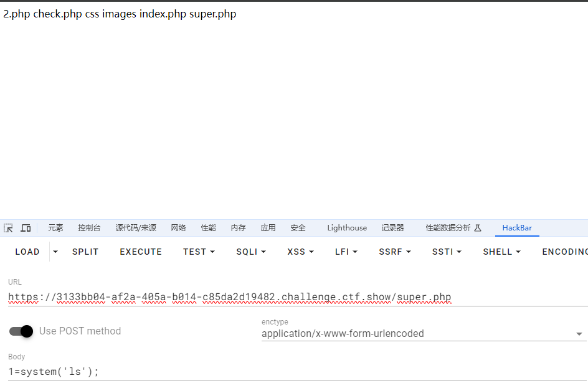Image resolution: width=588 pixels, height=388 pixels.
Task: Click into the URL input field
Action: pos(293,298)
